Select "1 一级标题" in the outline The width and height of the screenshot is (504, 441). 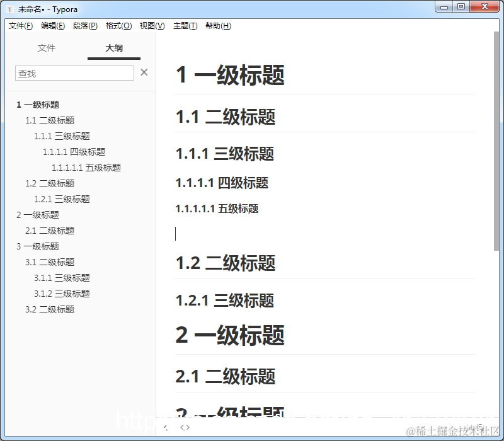pos(38,104)
